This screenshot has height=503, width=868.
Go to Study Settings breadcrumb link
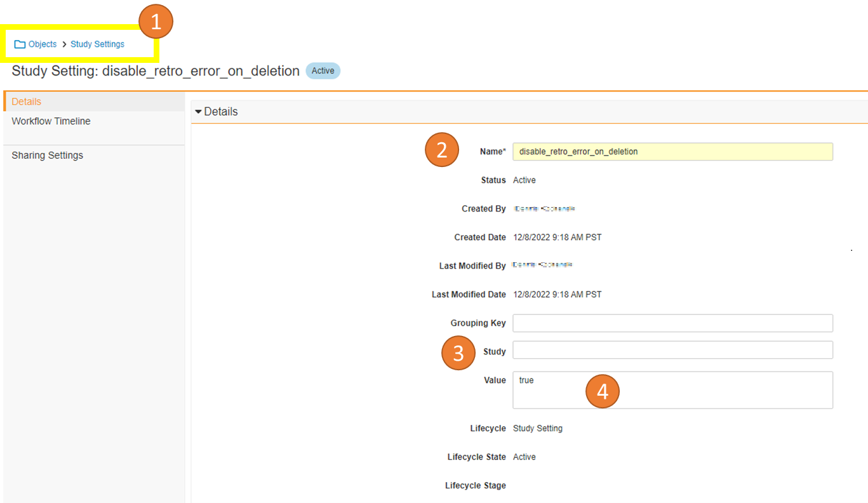pos(97,44)
